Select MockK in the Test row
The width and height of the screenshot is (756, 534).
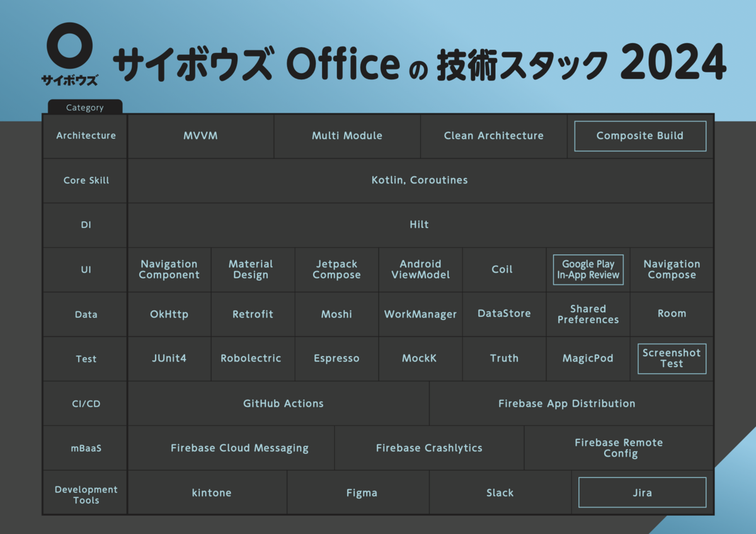coord(420,358)
